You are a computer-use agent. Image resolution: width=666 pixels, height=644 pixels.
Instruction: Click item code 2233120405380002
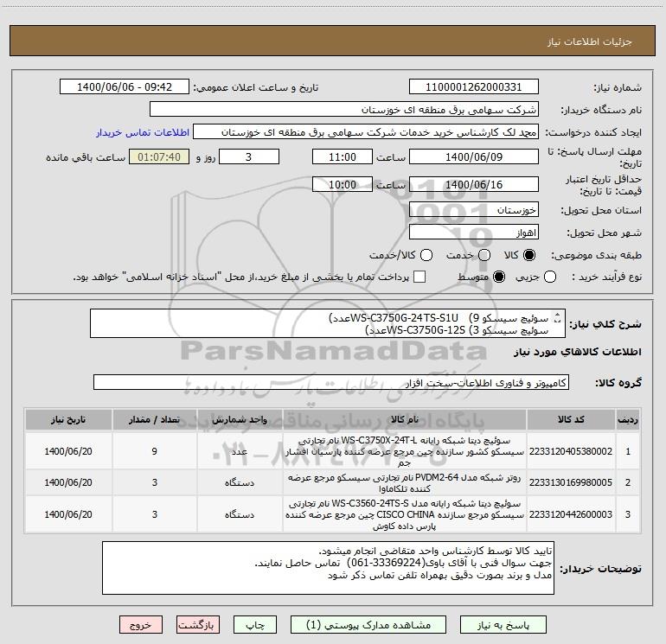[571, 451]
